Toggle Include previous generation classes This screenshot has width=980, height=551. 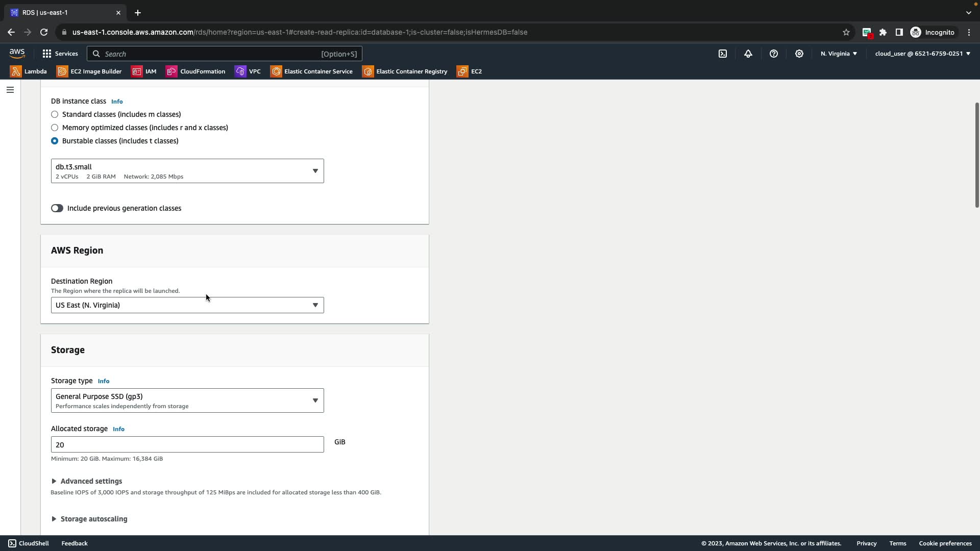(x=57, y=208)
